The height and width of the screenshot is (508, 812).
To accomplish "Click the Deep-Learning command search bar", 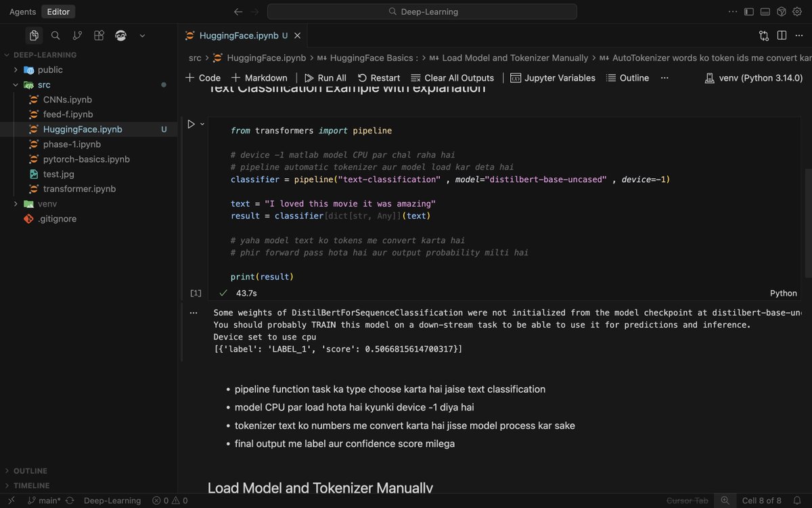I will [422, 12].
